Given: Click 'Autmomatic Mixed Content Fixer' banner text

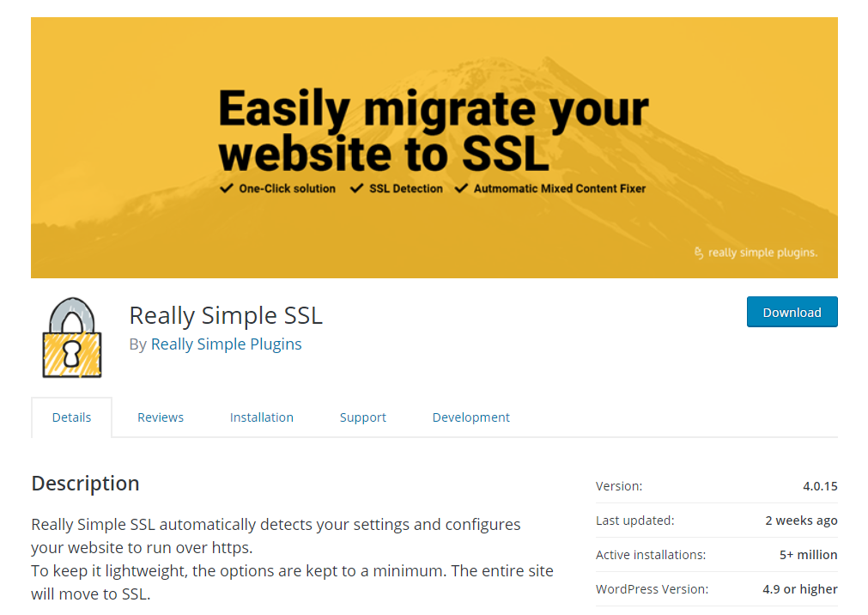Looking at the screenshot, I should click(x=560, y=188).
